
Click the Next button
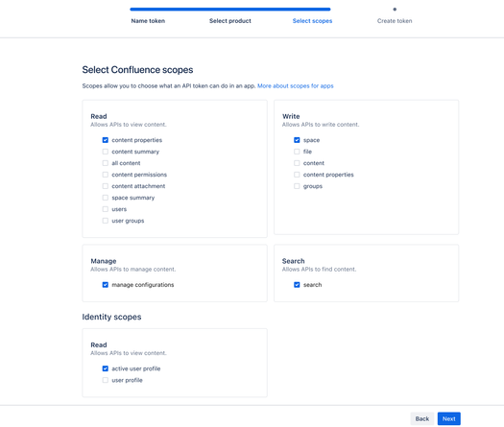coord(448,418)
